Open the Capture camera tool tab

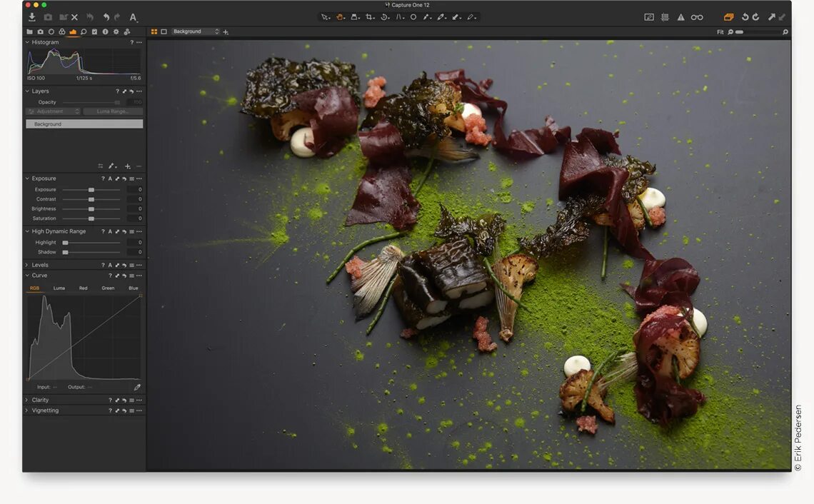point(41,31)
